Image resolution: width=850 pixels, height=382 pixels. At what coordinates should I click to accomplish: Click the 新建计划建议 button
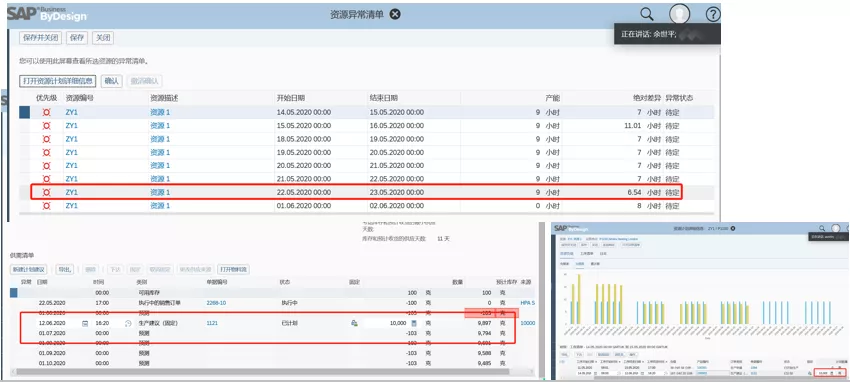29,269
